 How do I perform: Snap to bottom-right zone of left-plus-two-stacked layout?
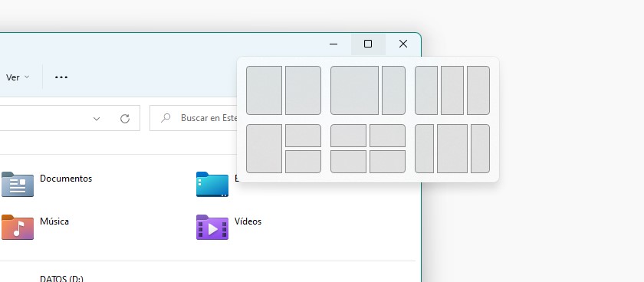click(x=303, y=162)
